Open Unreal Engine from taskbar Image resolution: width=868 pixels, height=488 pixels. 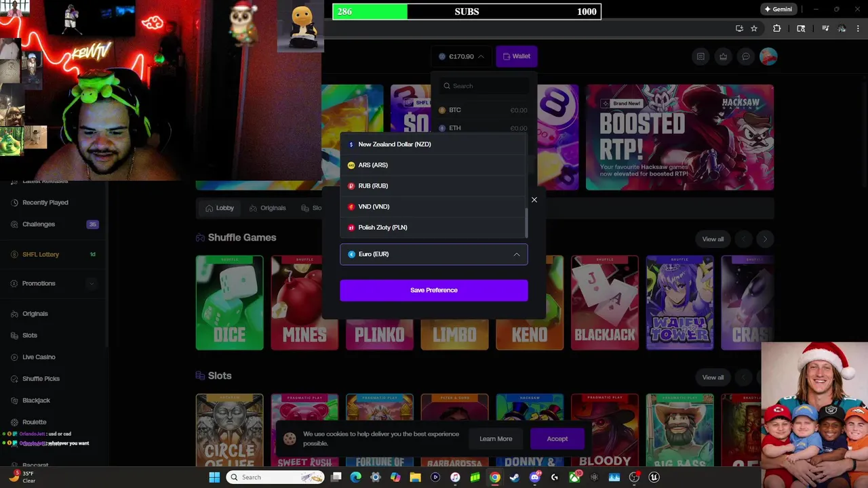pos(654,477)
